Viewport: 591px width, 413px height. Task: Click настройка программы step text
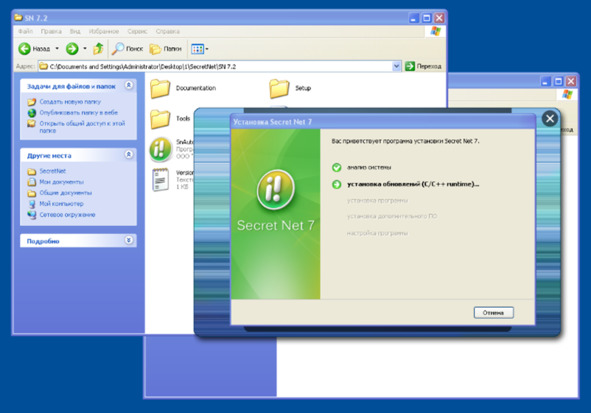pyautogui.click(x=377, y=233)
